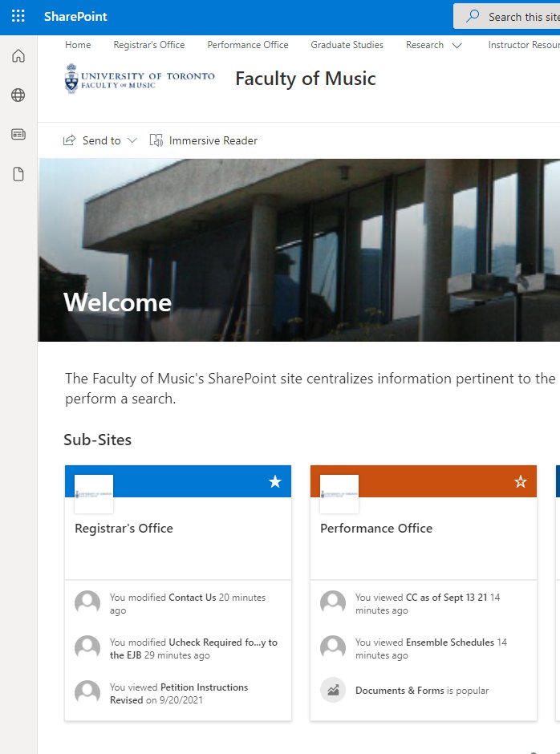Expand the Research menu chevron

pyautogui.click(x=457, y=45)
